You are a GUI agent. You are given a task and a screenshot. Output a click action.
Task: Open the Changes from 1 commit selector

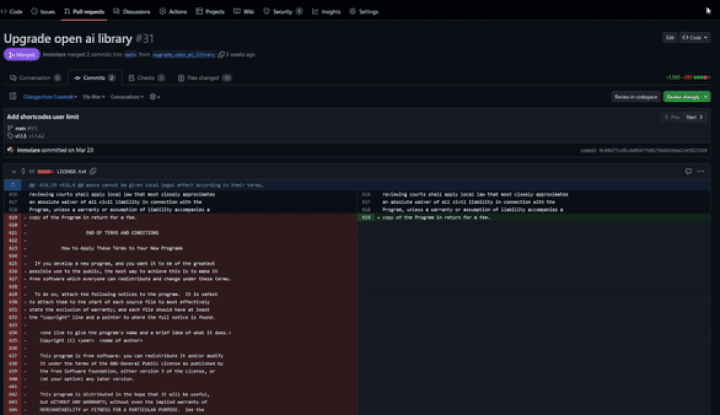click(50, 97)
